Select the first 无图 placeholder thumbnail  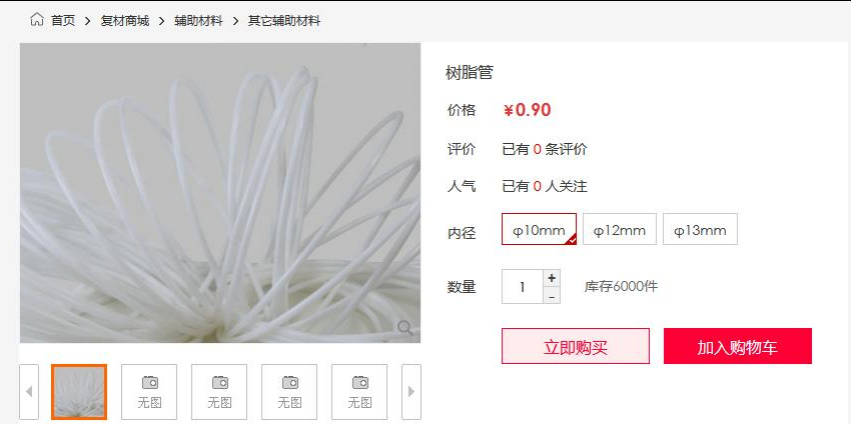tap(149, 391)
